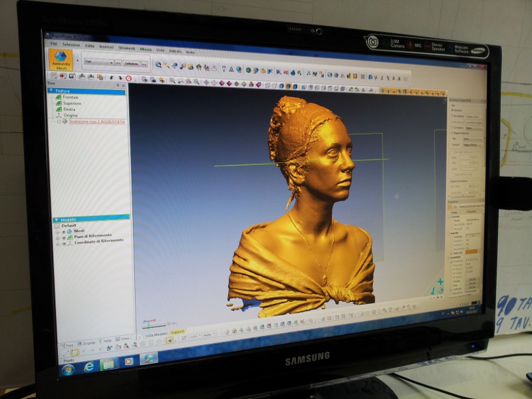Select the Mappa Ambiente radio button
Image resolution: width=532 pixels, height=399 pixels.
pos(452,133)
